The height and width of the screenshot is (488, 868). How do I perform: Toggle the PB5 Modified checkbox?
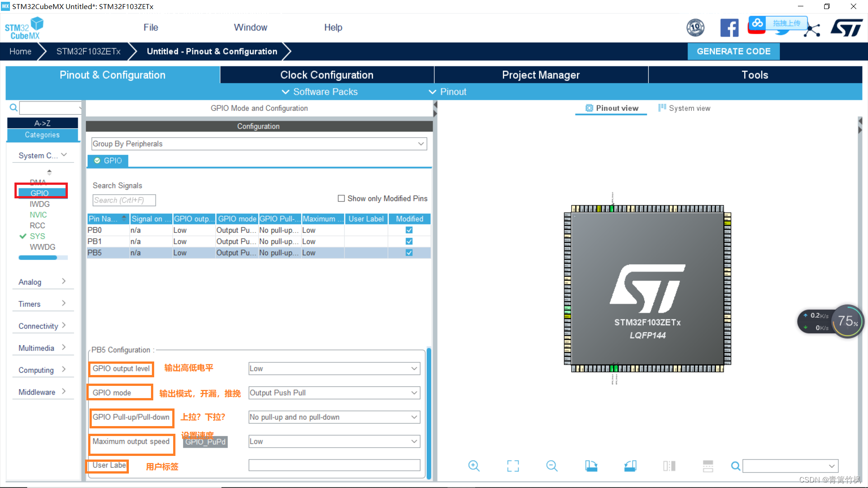click(409, 253)
